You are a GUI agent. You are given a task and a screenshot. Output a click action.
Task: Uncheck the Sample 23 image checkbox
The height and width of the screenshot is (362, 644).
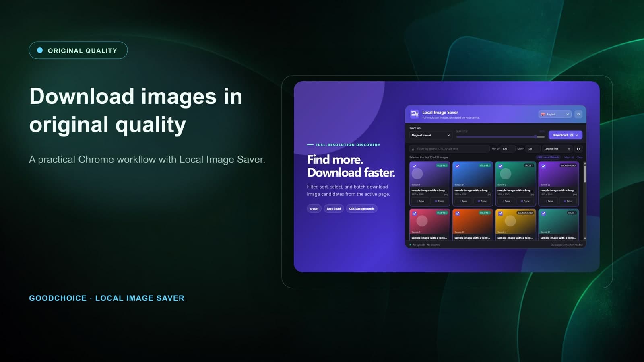coord(458,214)
